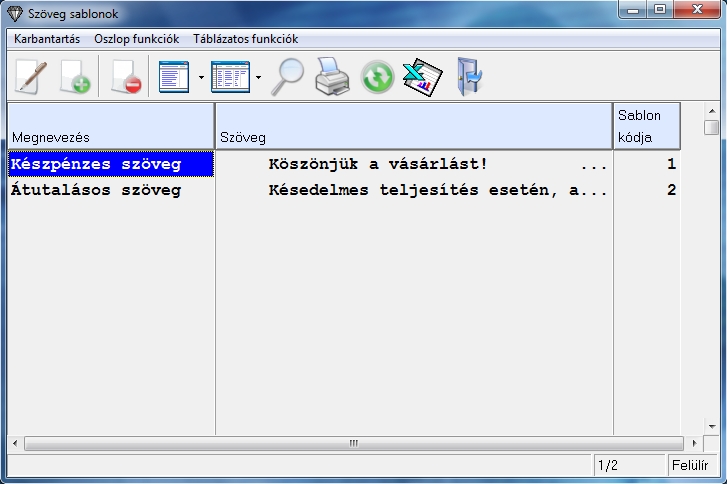Open the Táblázatos funkciók menu

tap(245, 39)
